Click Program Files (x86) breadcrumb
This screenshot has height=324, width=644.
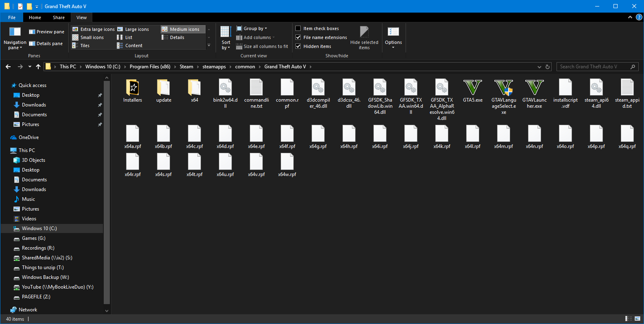(x=150, y=67)
